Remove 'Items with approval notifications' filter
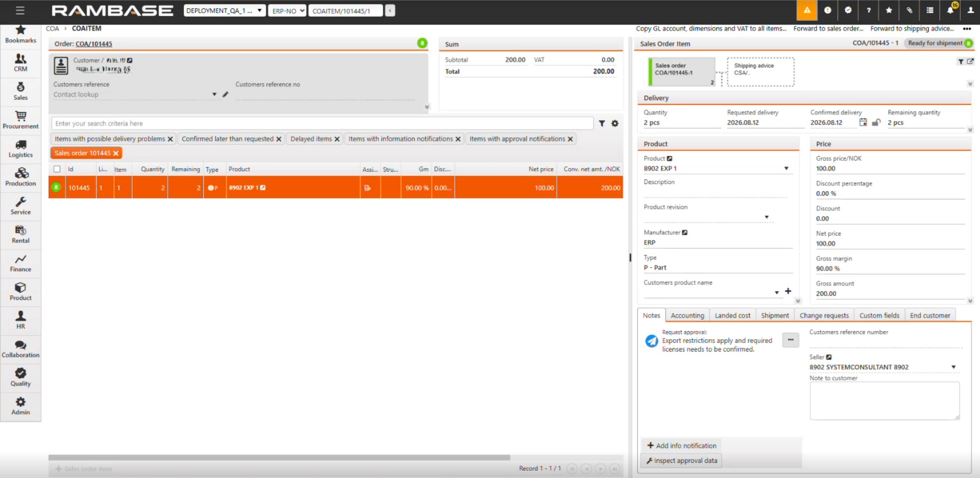This screenshot has height=478, width=980. click(x=570, y=139)
